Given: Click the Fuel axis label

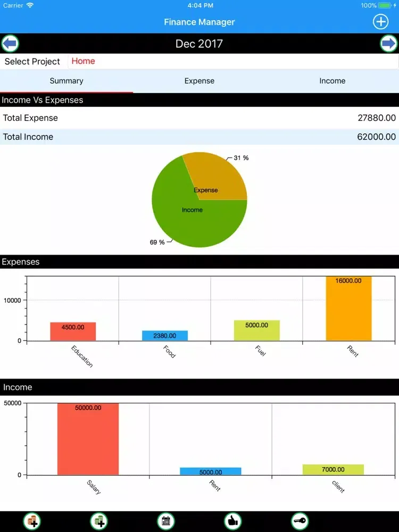Looking at the screenshot, I should pos(261,351).
